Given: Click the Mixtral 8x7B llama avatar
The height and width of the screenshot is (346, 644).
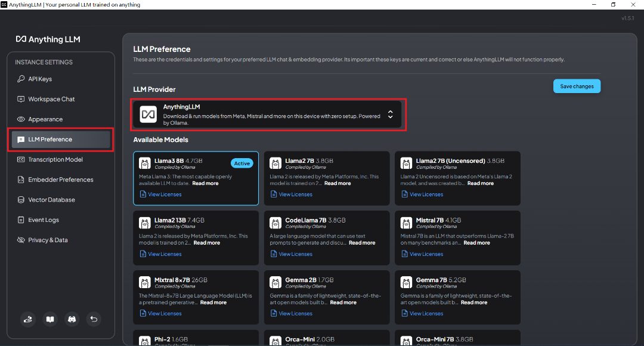Looking at the screenshot, I should [x=144, y=282].
